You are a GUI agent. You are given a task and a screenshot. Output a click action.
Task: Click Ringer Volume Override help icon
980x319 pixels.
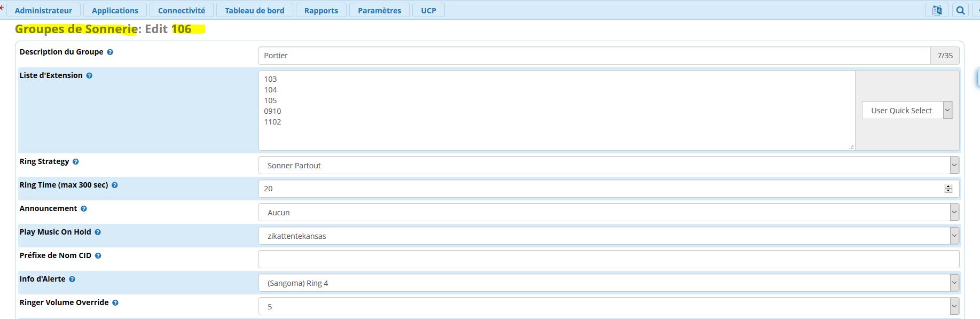(115, 303)
